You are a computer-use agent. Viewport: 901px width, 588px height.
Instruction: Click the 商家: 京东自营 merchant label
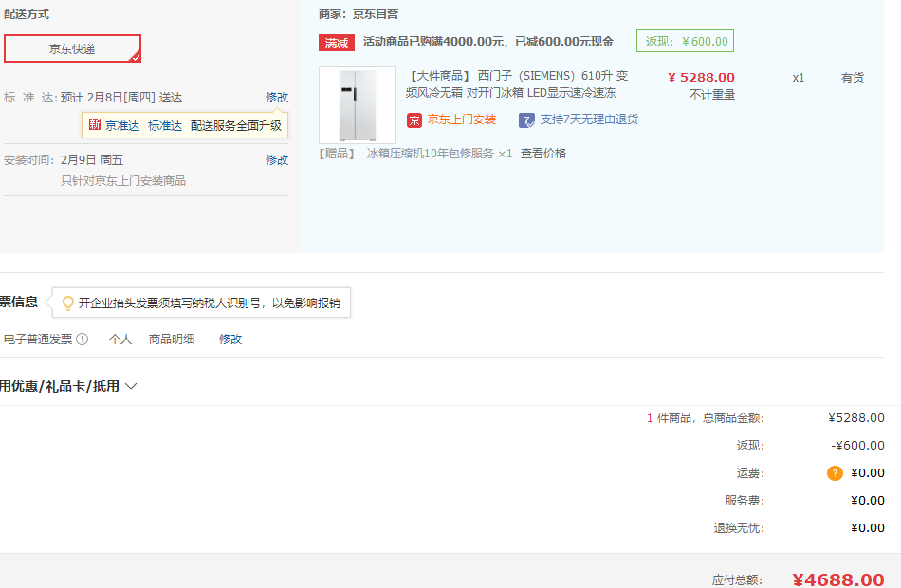pyautogui.click(x=359, y=14)
